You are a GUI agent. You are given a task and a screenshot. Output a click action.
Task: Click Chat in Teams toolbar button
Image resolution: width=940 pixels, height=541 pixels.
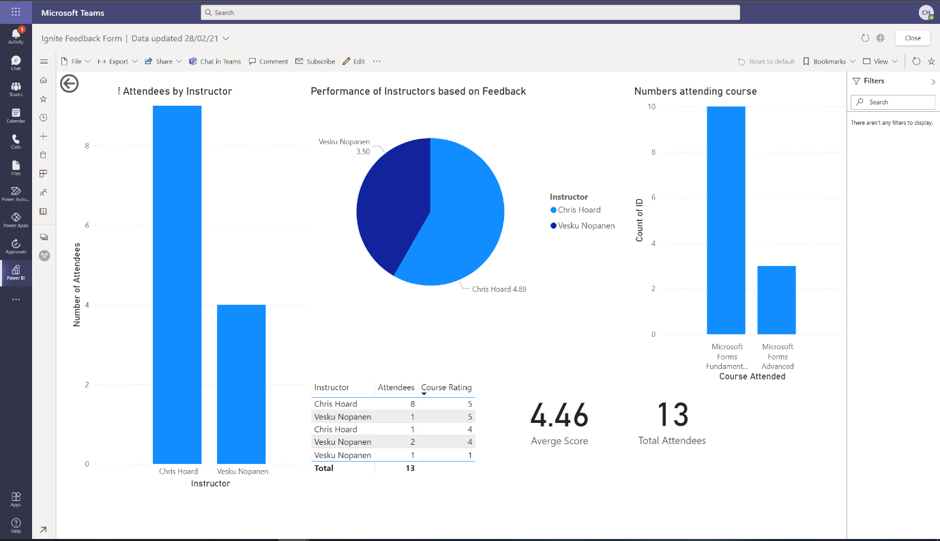[x=215, y=61]
